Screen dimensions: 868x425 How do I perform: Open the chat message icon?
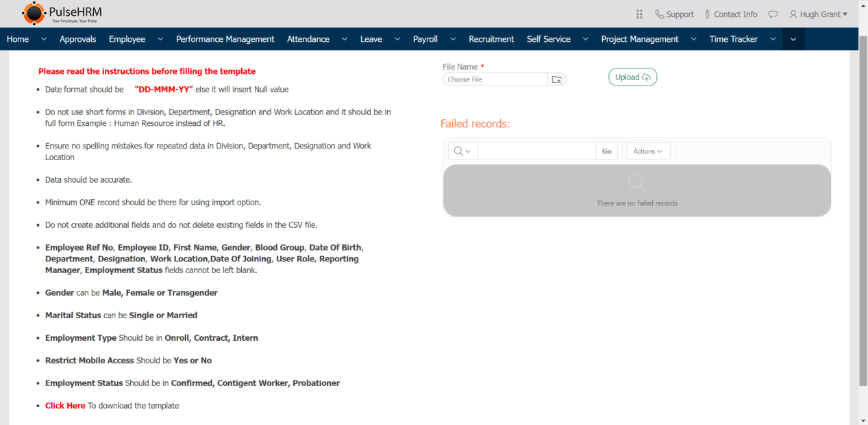click(773, 14)
